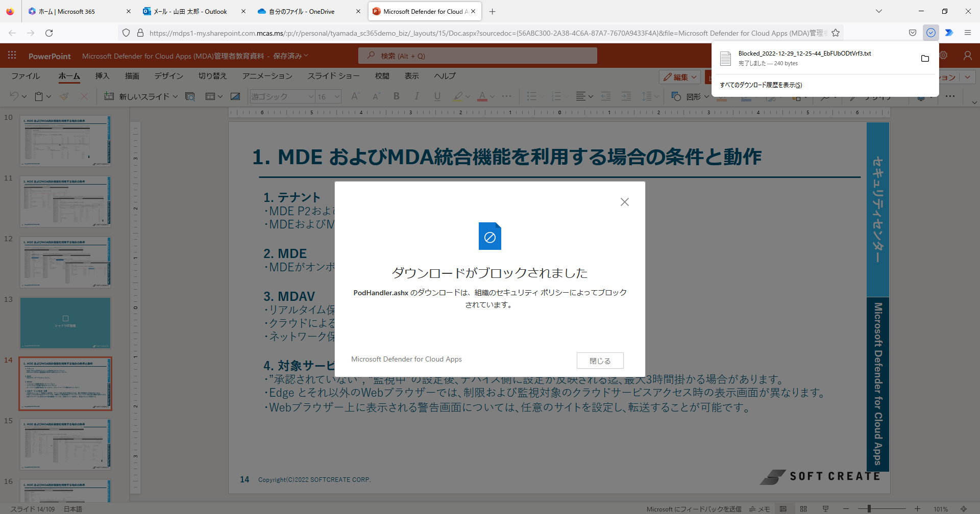The width and height of the screenshot is (980, 514).
Task: Toggle Italic formatting
Action: (416, 96)
